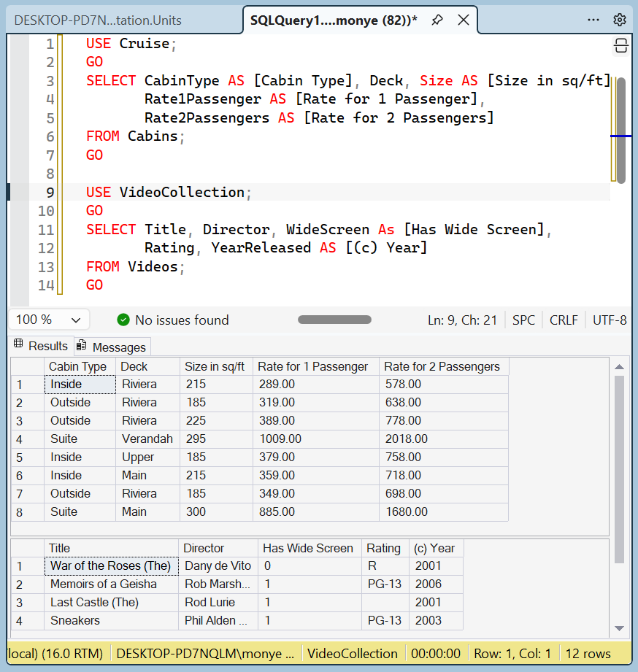Click the green No issues found check icon
The image size is (638, 672).
123,320
